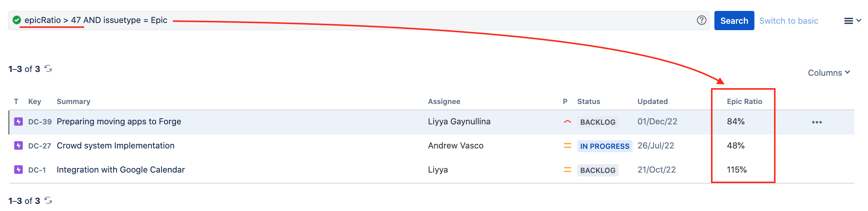
Task: Sort by the Assignee column header
Action: pos(444,101)
